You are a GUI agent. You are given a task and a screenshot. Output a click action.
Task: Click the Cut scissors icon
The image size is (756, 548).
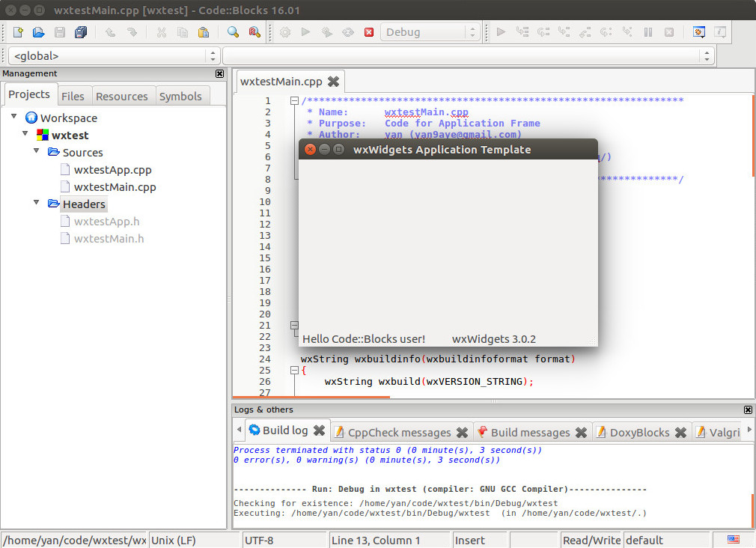162,32
